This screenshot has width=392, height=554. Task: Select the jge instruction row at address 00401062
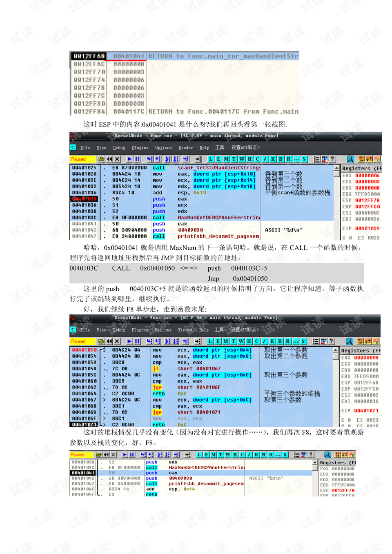point(157,387)
